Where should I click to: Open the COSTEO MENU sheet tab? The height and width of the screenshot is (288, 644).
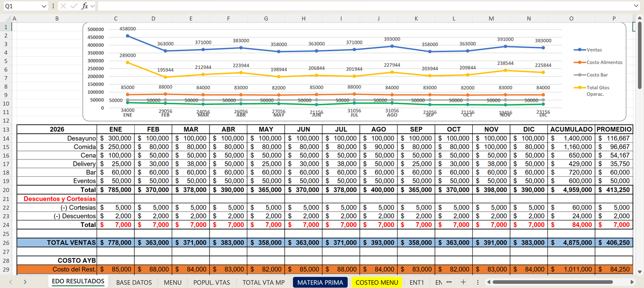click(377, 282)
